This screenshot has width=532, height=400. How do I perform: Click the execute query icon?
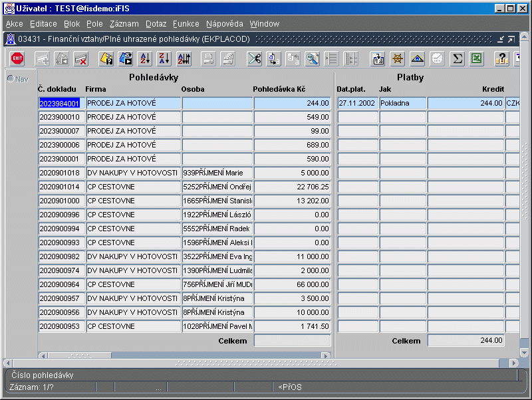tap(126, 58)
